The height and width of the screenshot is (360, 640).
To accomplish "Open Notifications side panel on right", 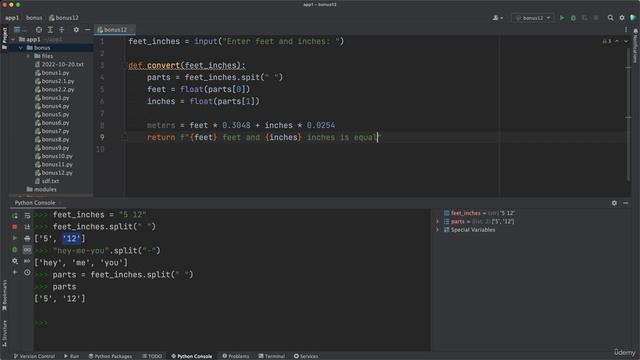I will (635, 46).
